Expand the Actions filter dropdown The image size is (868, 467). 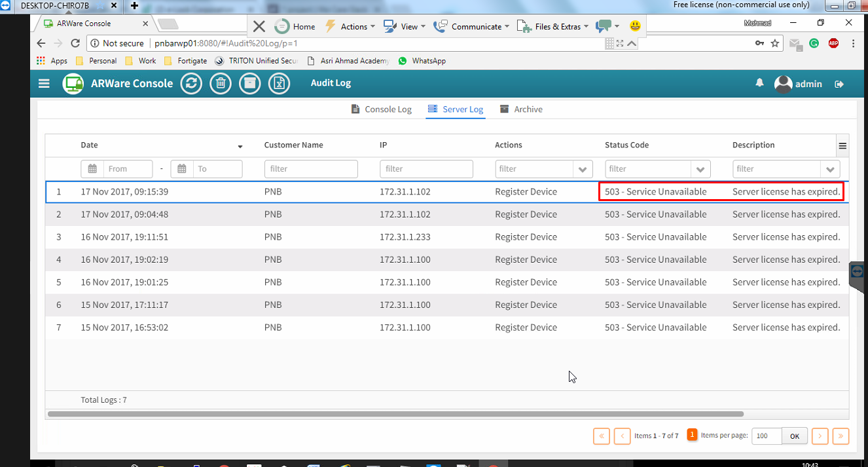[x=583, y=170]
